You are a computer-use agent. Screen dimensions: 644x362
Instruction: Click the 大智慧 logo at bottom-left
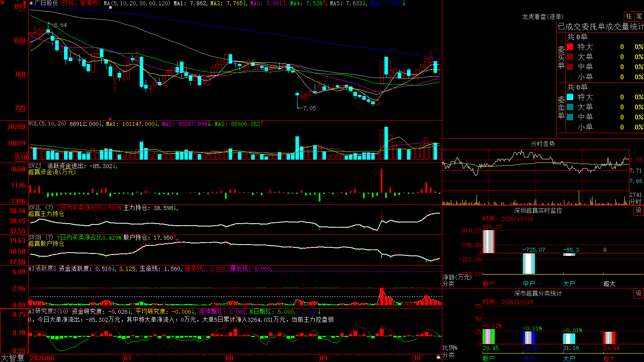pos(12,358)
